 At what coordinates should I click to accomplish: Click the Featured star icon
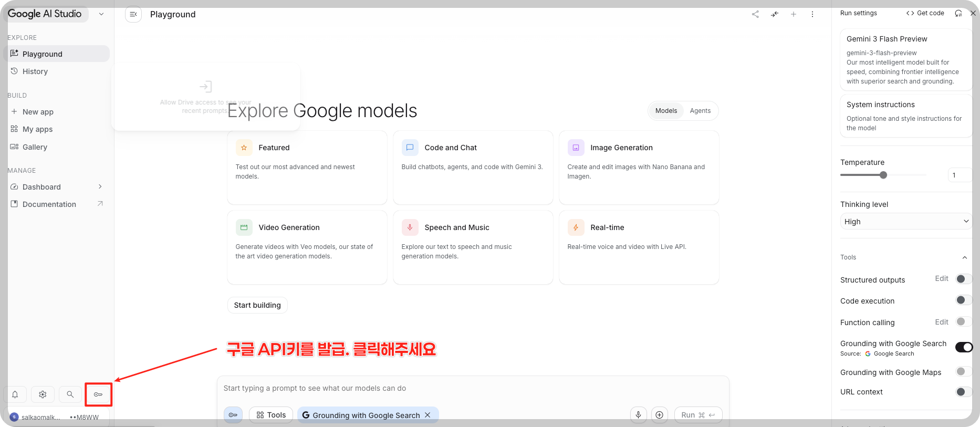tap(244, 148)
